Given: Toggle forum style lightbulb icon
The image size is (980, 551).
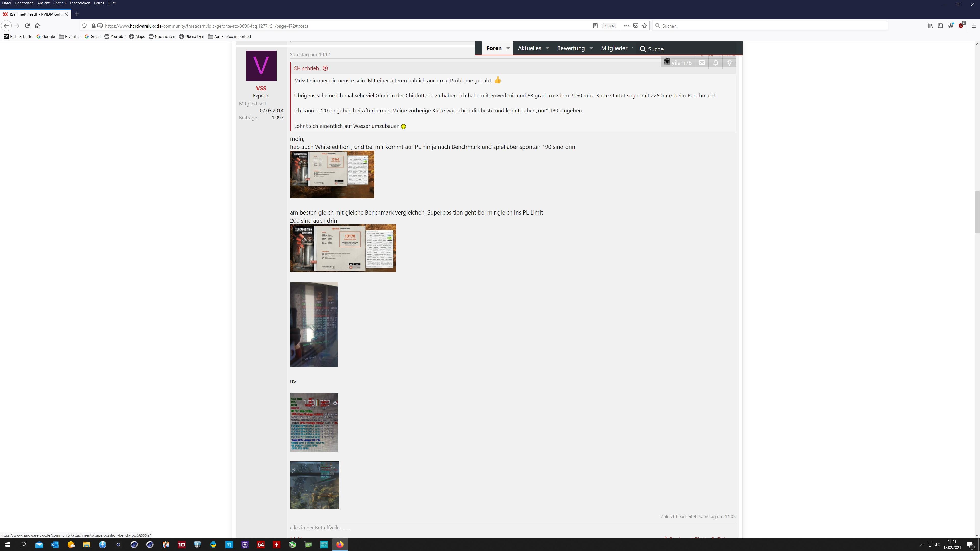Looking at the screenshot, I should click(x=729, y=63).
